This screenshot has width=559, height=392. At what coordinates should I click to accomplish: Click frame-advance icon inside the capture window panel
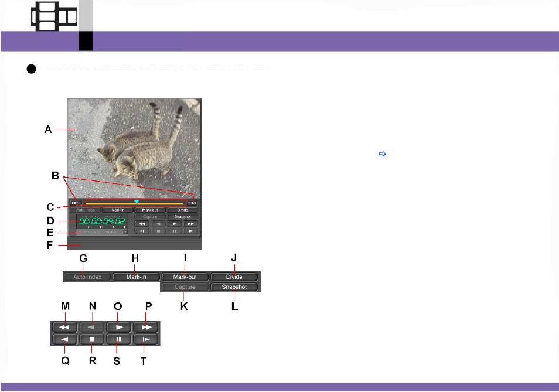pos(190,231)
